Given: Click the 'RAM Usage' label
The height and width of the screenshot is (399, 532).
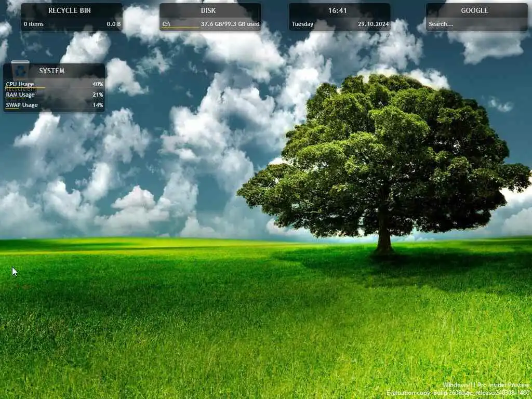Looking at the screenshot, I should click(x=20, y=95).
